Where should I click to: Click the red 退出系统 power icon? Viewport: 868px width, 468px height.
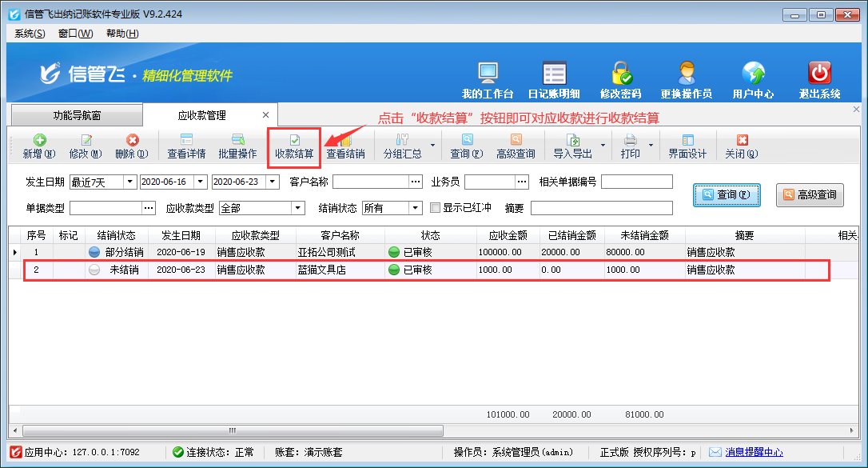point(819,74)
